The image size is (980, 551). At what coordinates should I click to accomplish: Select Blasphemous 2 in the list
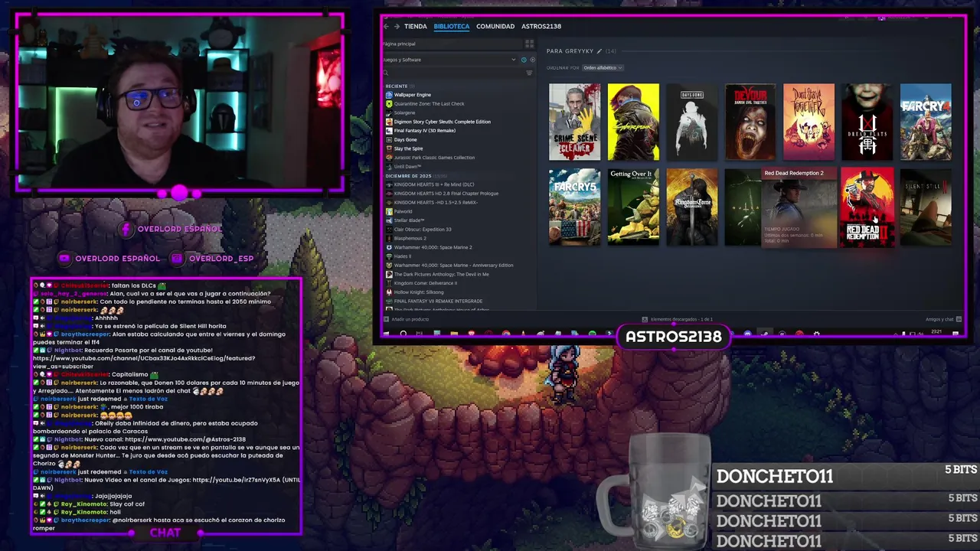point(410,238)
